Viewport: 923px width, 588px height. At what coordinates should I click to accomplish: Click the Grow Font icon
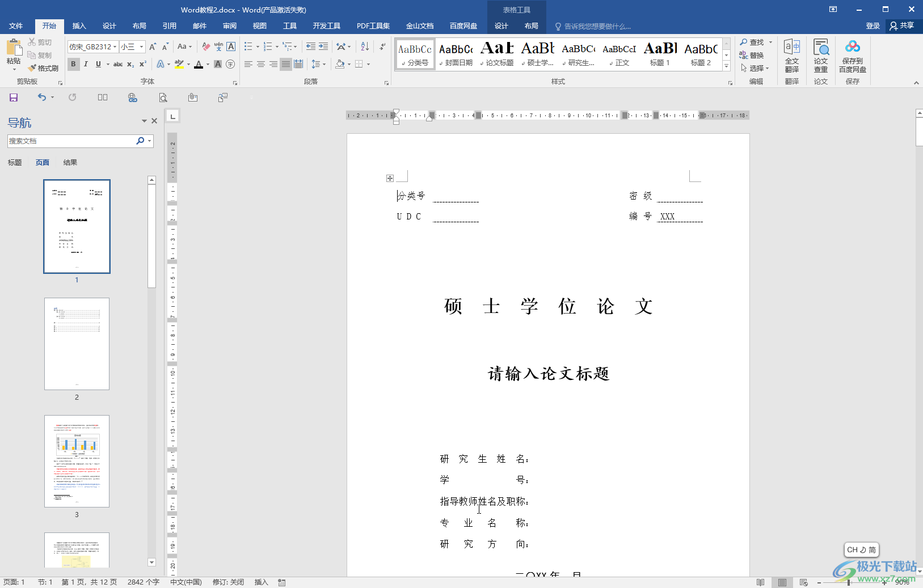pyautogui.click(x=153, y=46)
